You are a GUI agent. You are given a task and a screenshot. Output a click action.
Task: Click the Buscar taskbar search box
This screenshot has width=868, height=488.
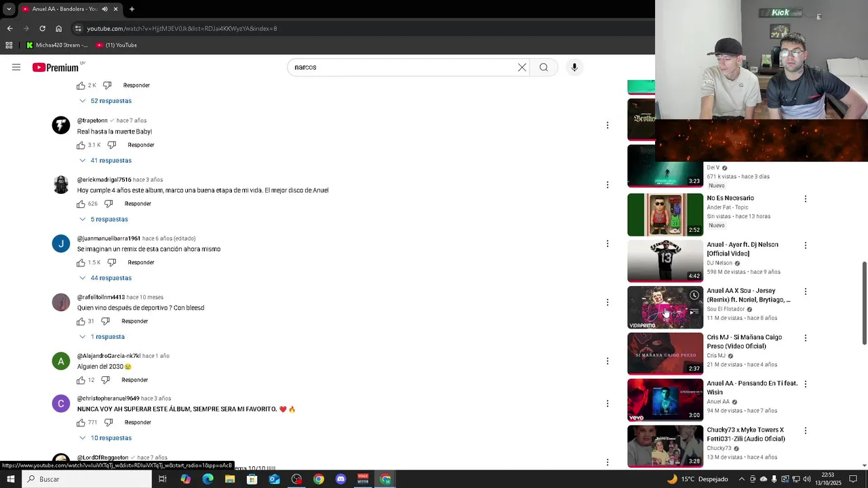[x=87, y=479]
